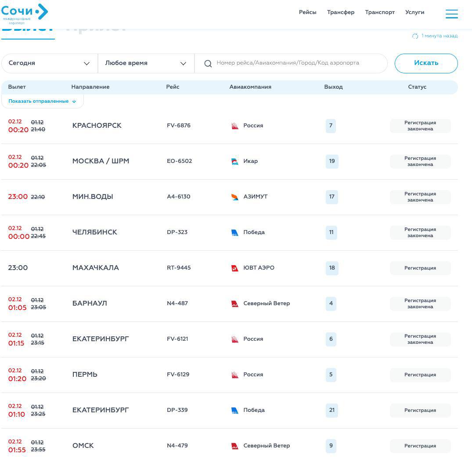Expand 'Показать отправленные' flights
Image resolution: width=472 pixels, height=476 pixels.
pos(42,101)
